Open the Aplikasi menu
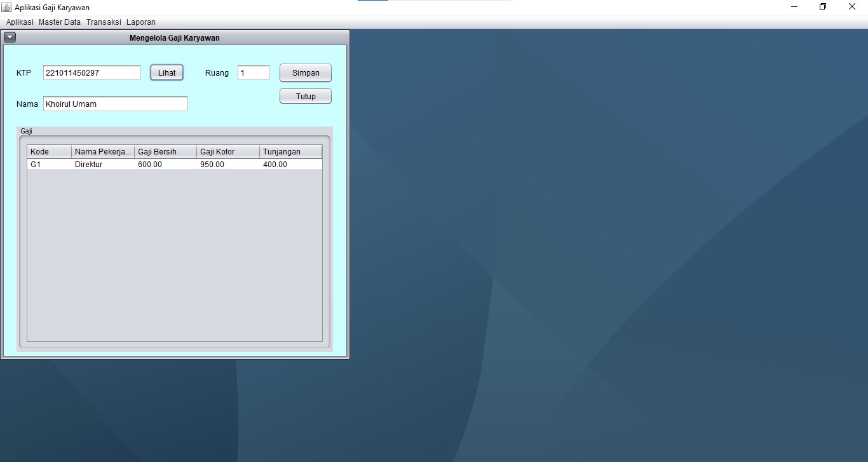This screenshot has width=868, height=462. pyautogui.click(x=20, y=22)
